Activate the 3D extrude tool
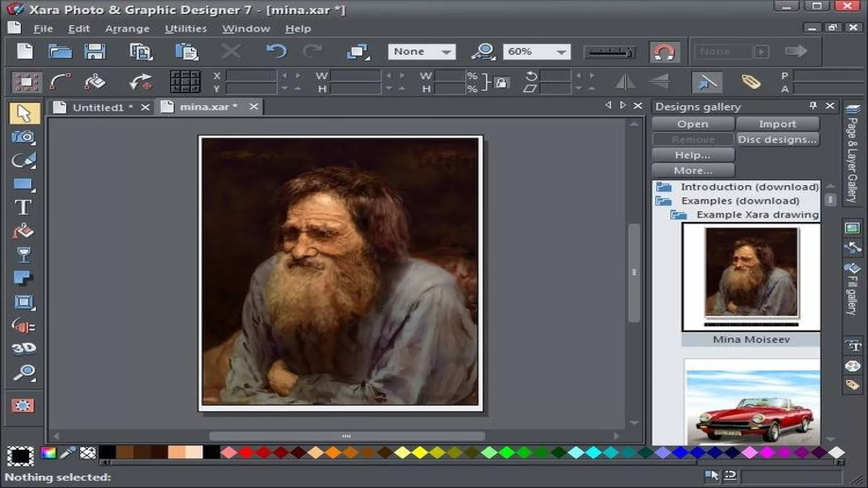The width and height of the screenshot is (868, 488). [x=23, y=348]
